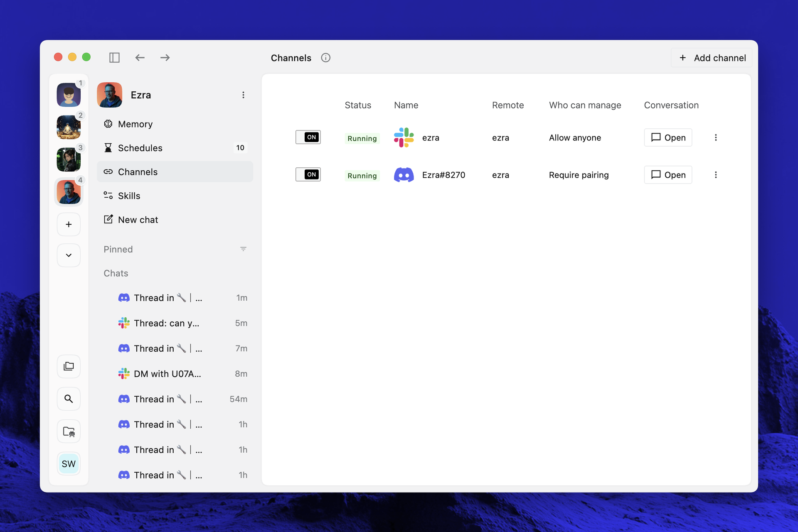
Task: Click the 'Who can manage' column header
Action: point(585,105)
